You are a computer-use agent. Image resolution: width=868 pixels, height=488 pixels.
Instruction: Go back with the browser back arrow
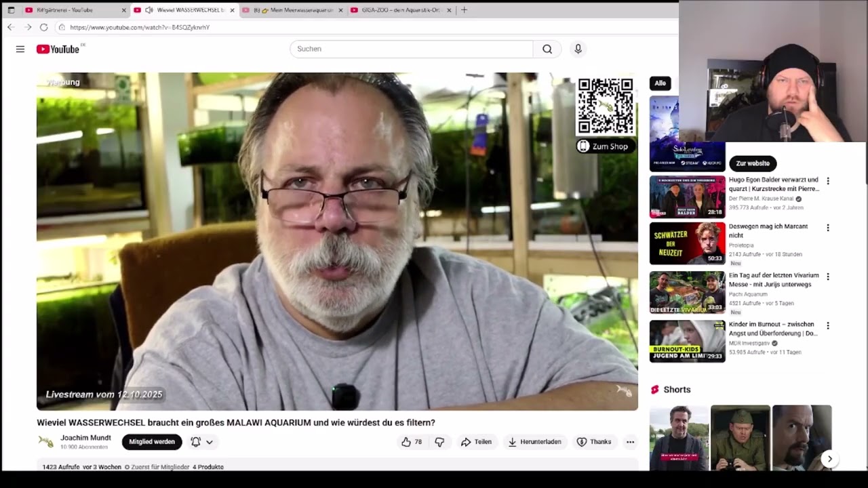tap(11, 27)
